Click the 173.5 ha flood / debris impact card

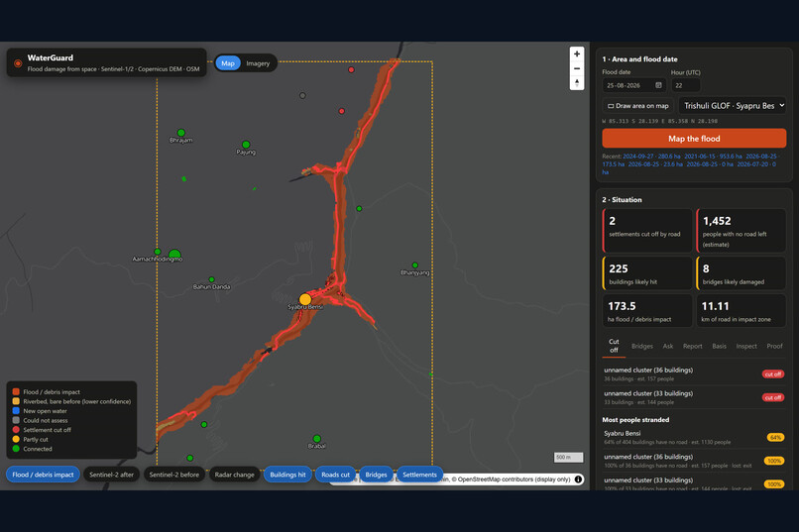click(647, 310)
